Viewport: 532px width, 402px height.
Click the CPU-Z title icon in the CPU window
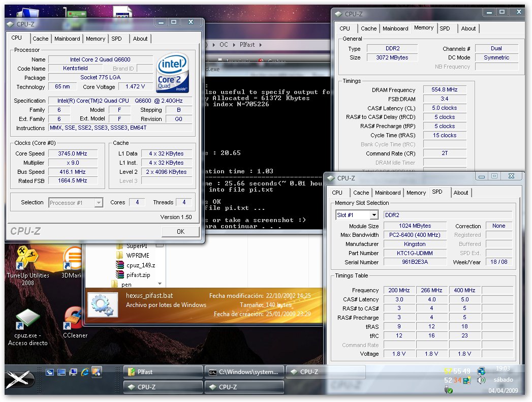[10, 24]
